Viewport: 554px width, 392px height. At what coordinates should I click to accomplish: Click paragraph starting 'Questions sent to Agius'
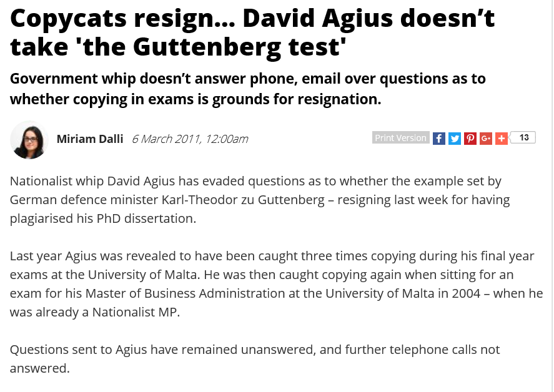[255, 359]
